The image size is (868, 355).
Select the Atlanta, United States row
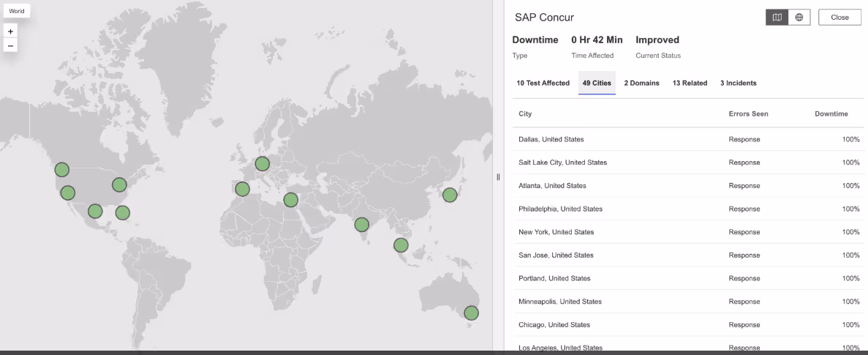688,186
